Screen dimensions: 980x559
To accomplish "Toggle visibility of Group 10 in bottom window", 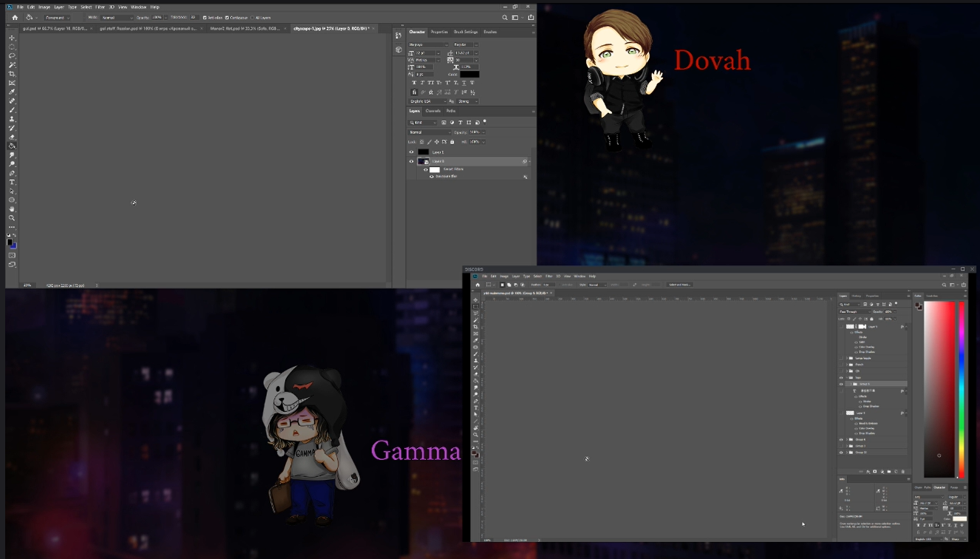I will [x=841, y=453].
